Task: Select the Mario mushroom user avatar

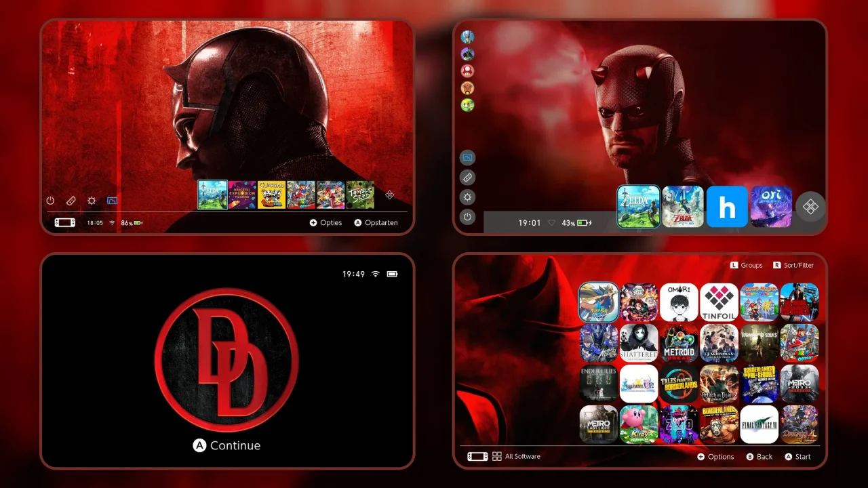Action: [467, 70]
